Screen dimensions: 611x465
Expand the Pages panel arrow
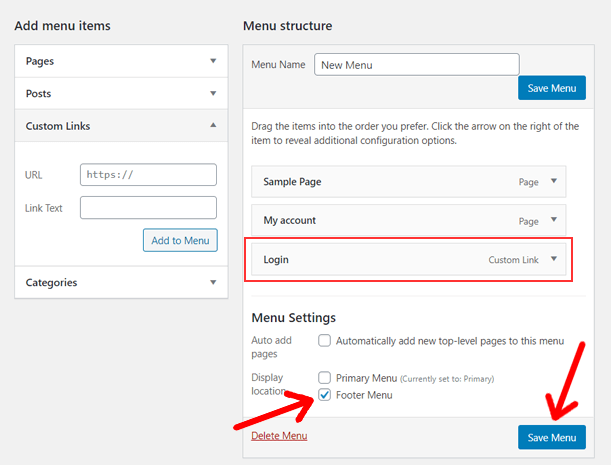tap(213, 61)
